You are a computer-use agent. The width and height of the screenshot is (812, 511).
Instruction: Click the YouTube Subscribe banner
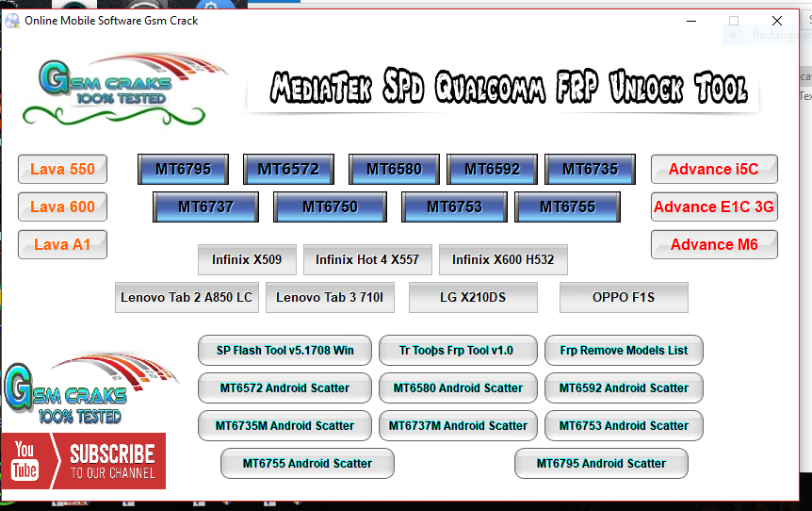pos(84,461)
